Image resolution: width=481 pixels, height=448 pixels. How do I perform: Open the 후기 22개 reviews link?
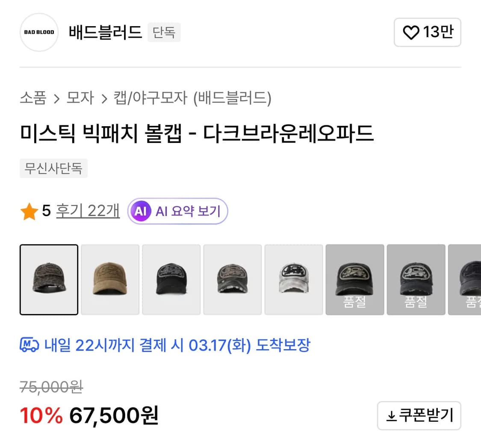coord(87,211)
